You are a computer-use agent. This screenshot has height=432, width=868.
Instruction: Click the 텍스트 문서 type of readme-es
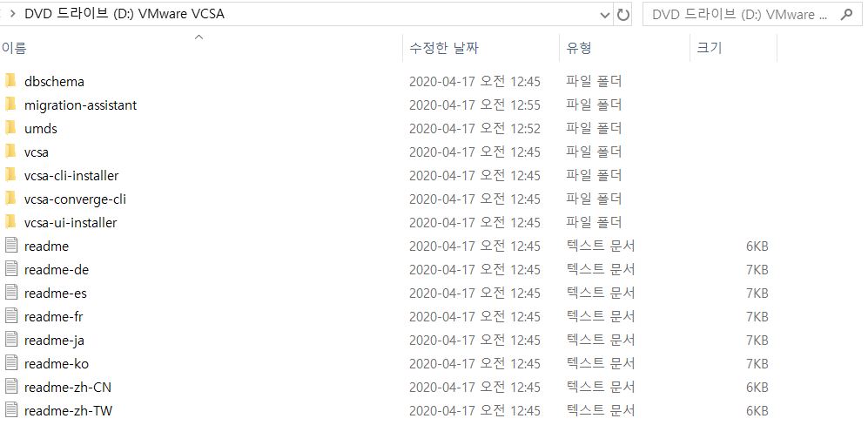(x=600, y=293)
